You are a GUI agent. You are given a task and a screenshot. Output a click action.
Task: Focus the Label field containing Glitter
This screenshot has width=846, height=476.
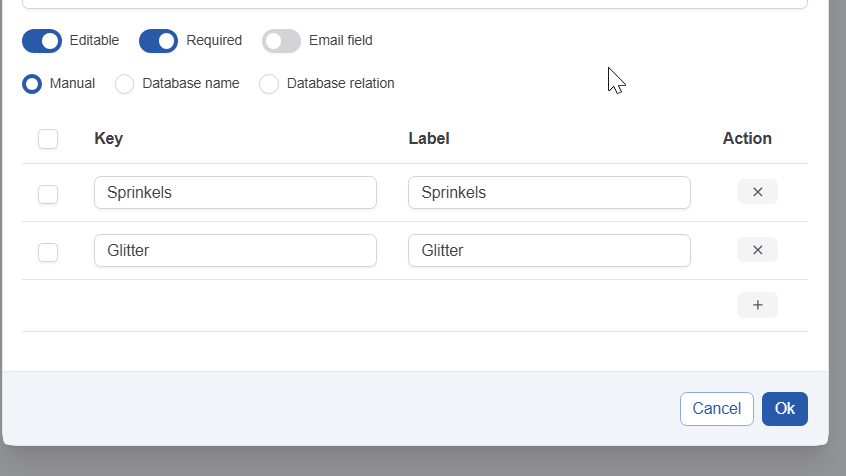(549, 251)
